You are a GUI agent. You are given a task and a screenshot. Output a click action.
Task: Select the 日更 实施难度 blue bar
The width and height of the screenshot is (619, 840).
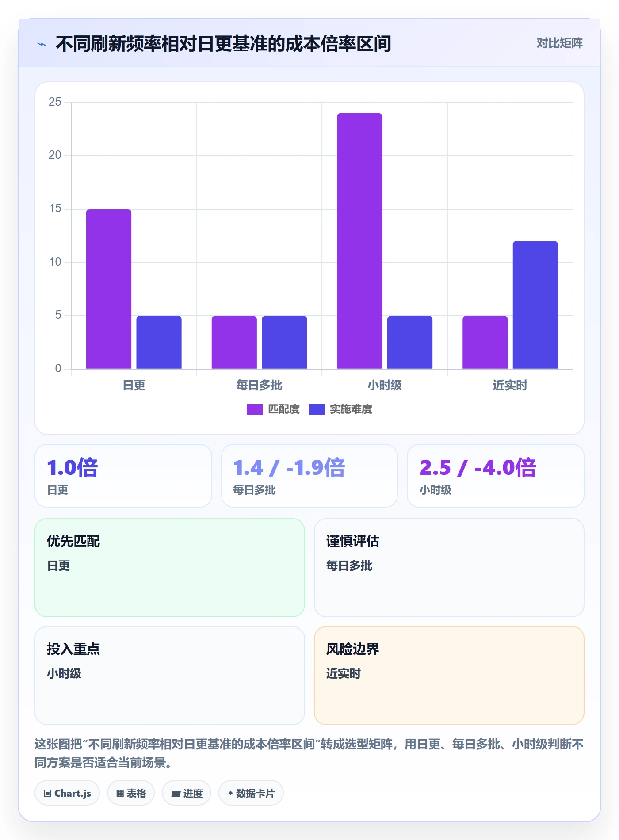(x=159, y=342)
